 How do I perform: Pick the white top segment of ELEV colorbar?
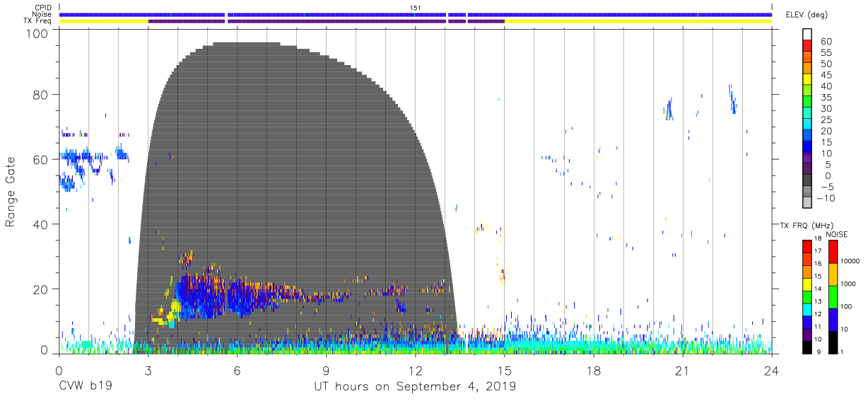pyautogui.click(x=807, y=33)
